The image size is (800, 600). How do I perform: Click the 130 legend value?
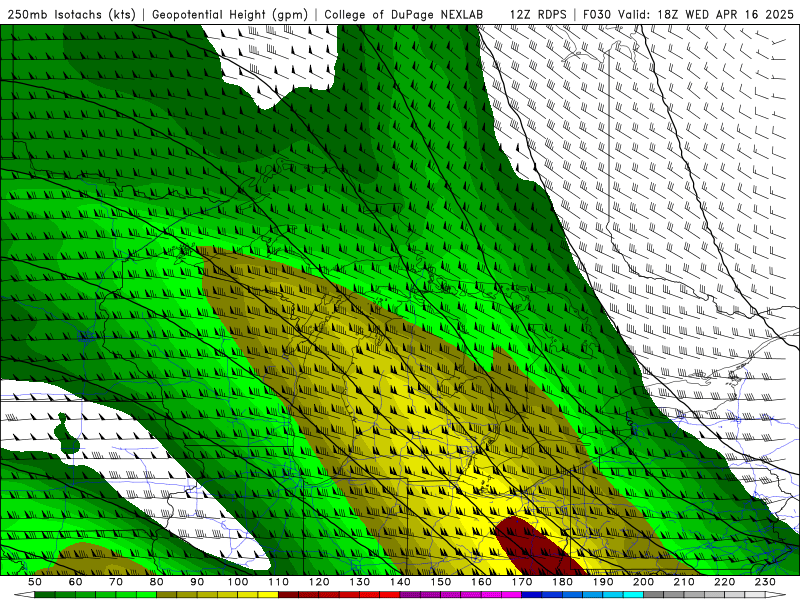[360, 582]
